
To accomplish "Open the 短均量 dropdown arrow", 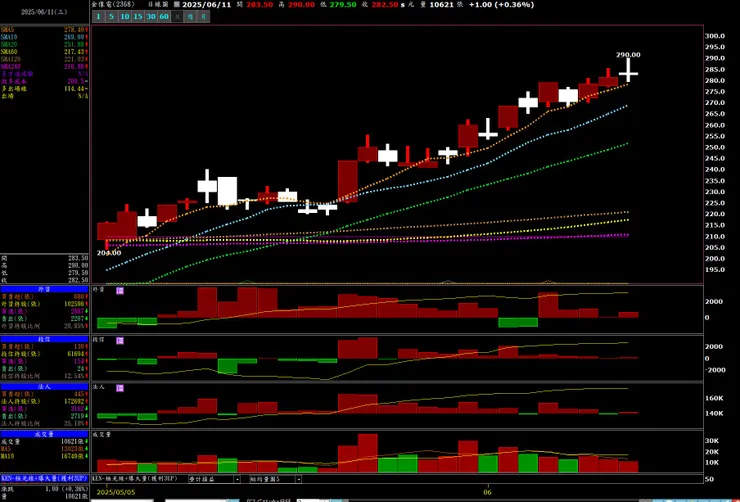I will pos(299,479).
